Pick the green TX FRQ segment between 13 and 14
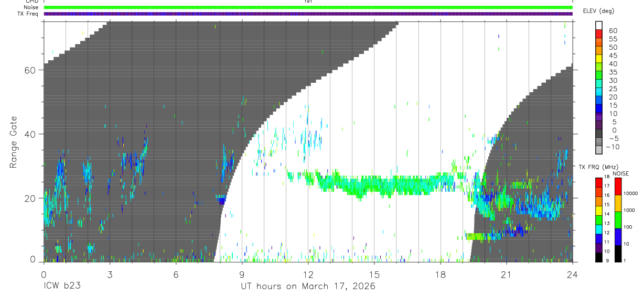644x297 pixels. [x=599, y=220]
